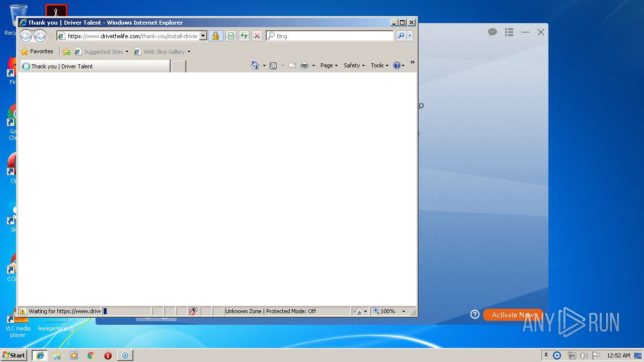Open a new blank tab
Image resolution: width=644 pixels, height=362 pixels.
179,66
